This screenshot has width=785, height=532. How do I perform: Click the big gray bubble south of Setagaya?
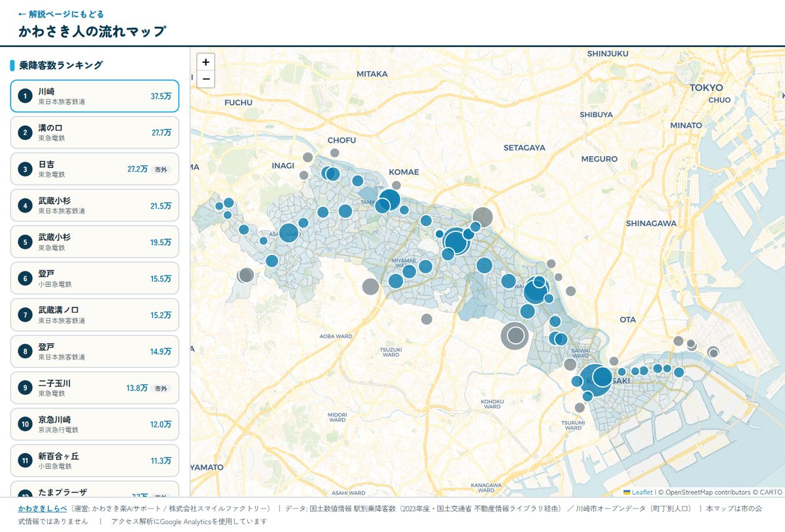pyautogui.click(x=482, y=217)
